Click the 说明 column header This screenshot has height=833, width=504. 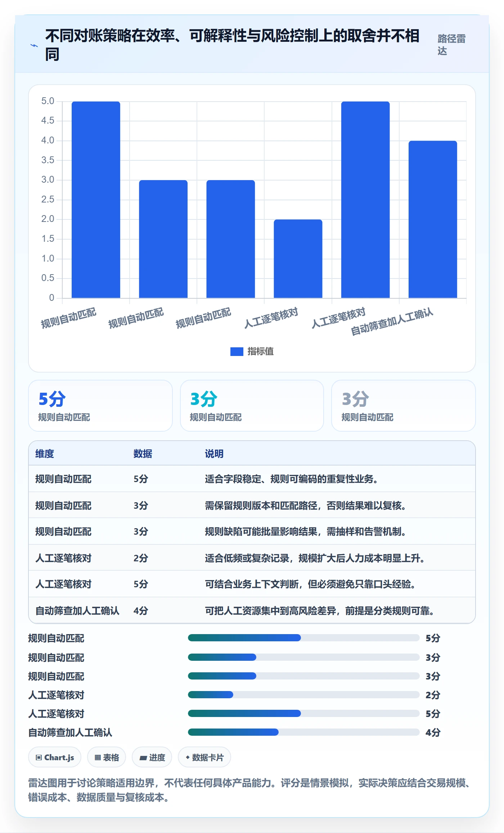coord(214,454)
